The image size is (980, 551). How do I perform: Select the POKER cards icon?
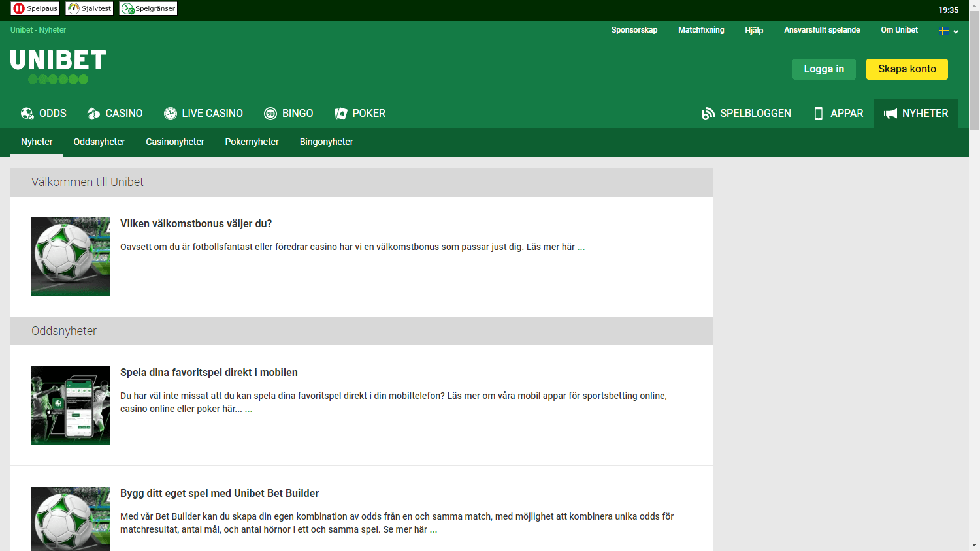pyautogui.click(x=340, y=113)
